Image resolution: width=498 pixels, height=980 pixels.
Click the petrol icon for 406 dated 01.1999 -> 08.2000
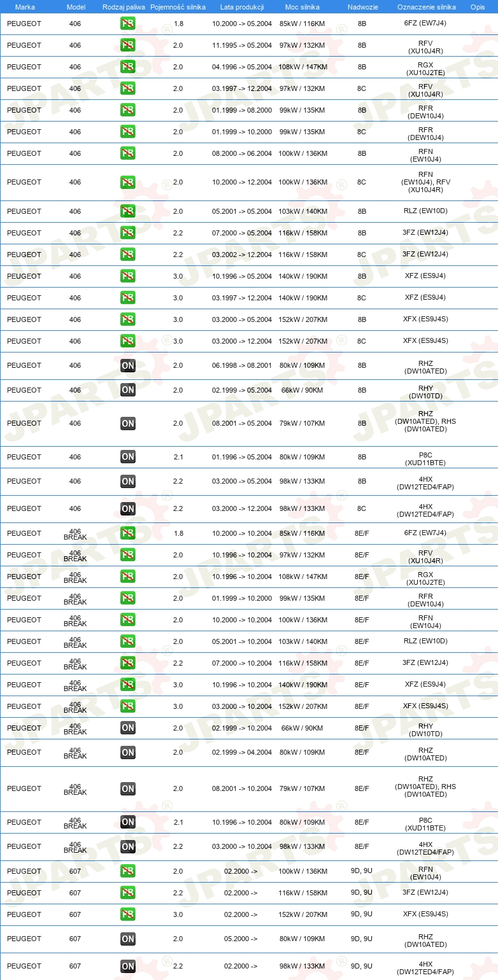(x=128, y=110)
